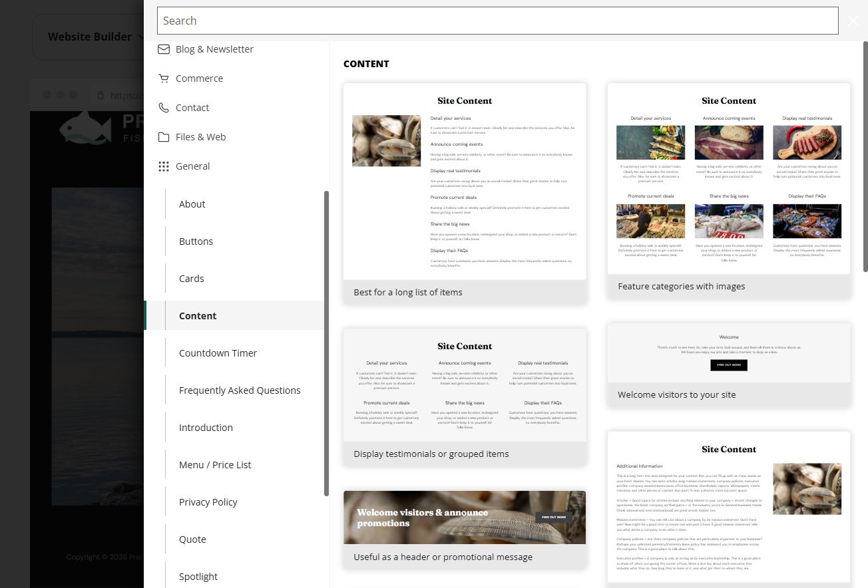Choose 'Useful as a header or promotional message' layout

click(x=465, y=530)
